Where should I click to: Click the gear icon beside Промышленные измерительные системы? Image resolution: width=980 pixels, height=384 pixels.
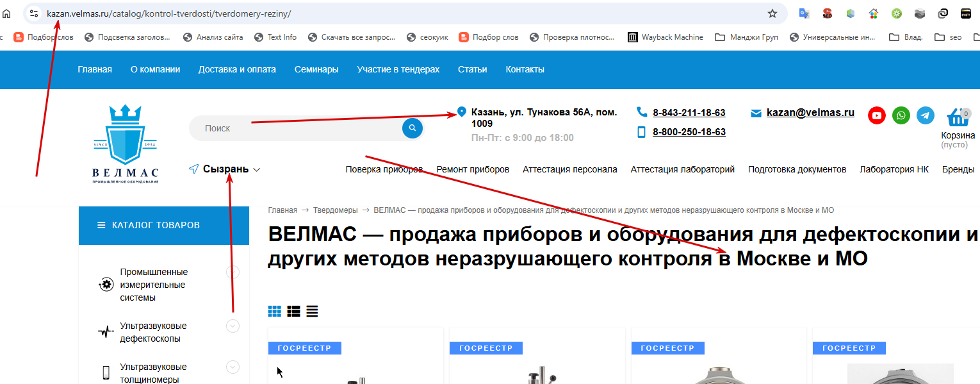106,285
